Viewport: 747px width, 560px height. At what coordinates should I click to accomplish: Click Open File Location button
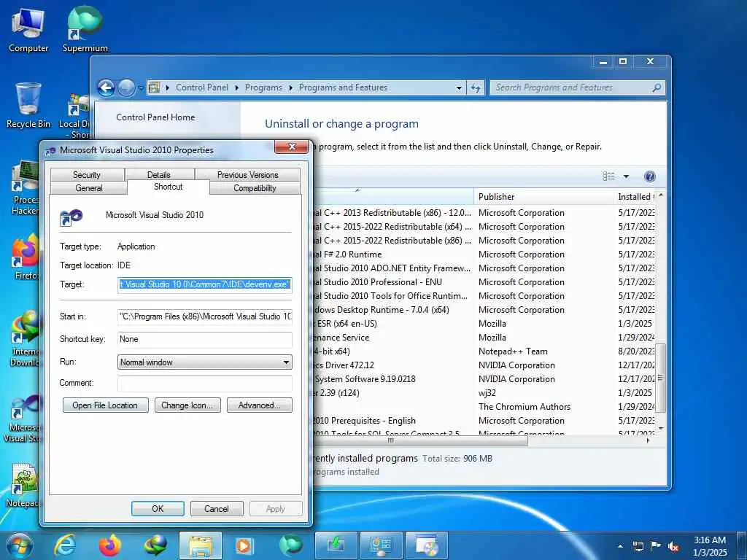pos(105,405)
